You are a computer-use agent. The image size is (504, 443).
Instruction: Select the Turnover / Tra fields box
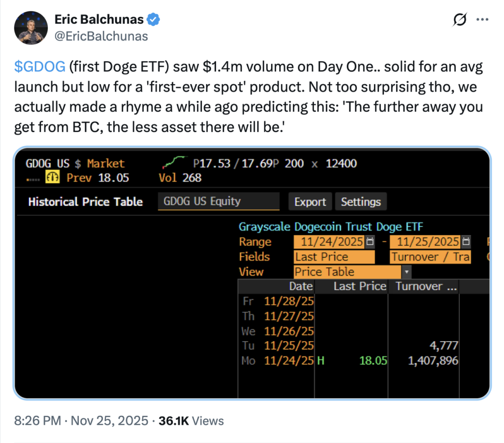430,257
